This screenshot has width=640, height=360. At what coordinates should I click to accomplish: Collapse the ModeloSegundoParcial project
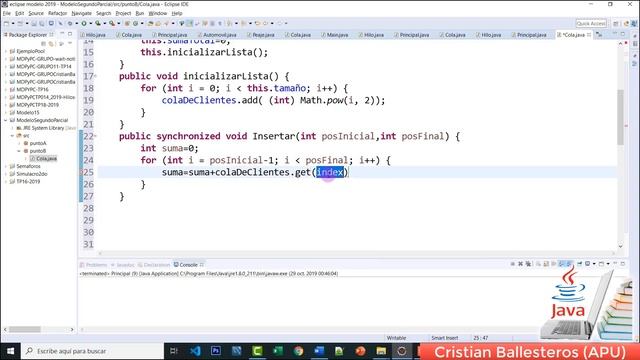tap(6, 120)
